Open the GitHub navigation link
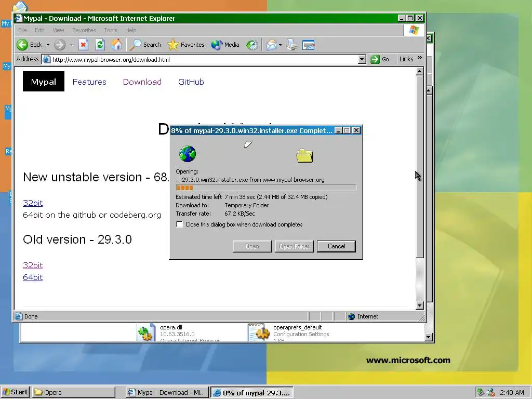Image resolution: width=532 pixels, height=399 pixels. pos(191,82)
